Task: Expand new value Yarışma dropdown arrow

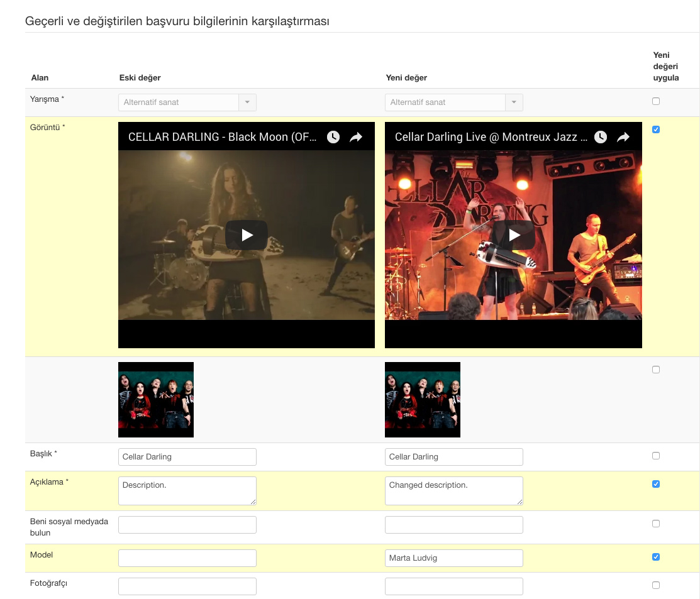Action: point(514,102)
